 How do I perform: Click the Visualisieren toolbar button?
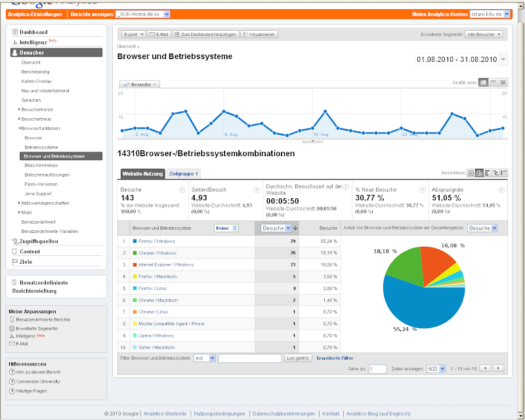[259, 34]
